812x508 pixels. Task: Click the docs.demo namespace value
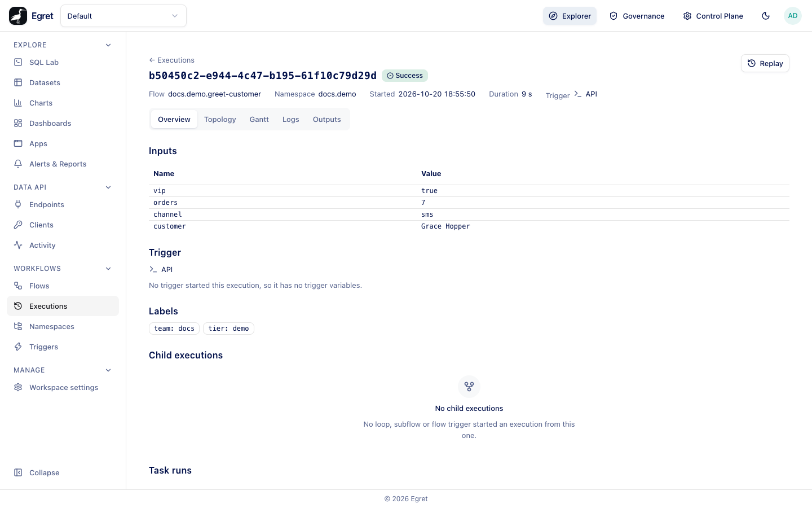(337, 94)
